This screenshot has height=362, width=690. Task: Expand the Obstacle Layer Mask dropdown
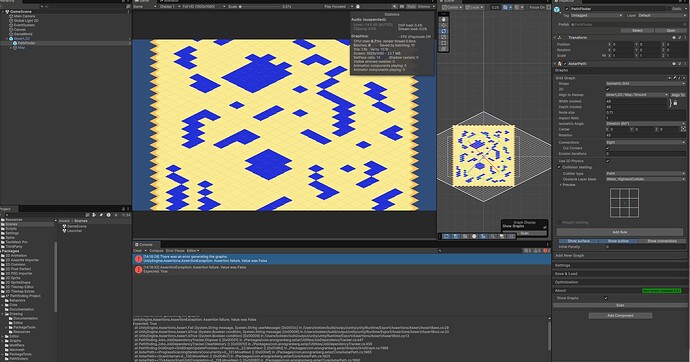click(x=646, y=179)
